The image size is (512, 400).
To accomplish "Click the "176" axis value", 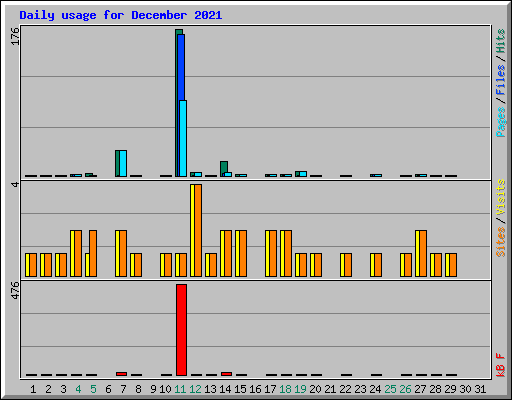I will point(15,36).
